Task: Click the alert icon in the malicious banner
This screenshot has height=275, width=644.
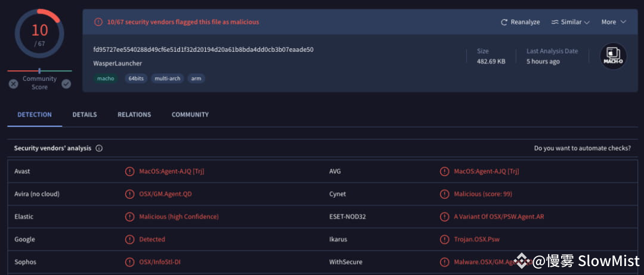Action: pyautogui.click(x=98, y=22)
